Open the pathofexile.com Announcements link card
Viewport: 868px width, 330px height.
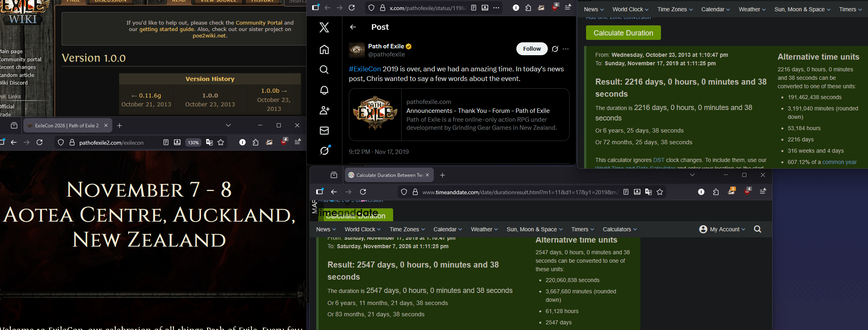(459, 115)
